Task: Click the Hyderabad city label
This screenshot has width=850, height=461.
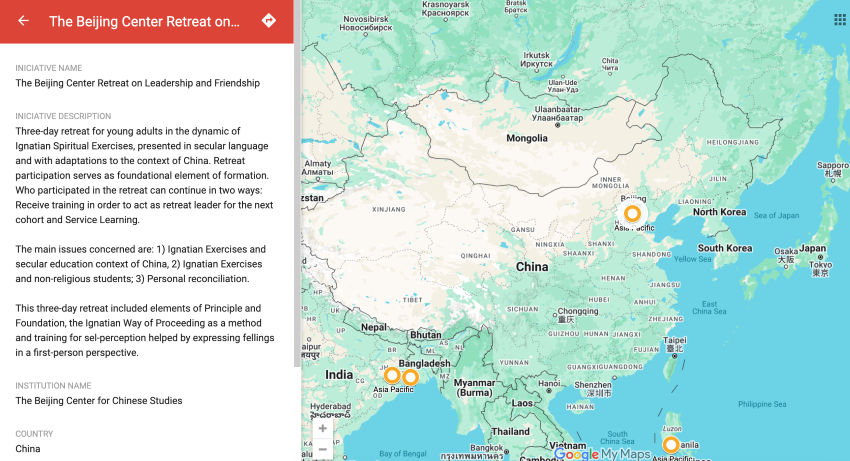Action: point(331,411)
